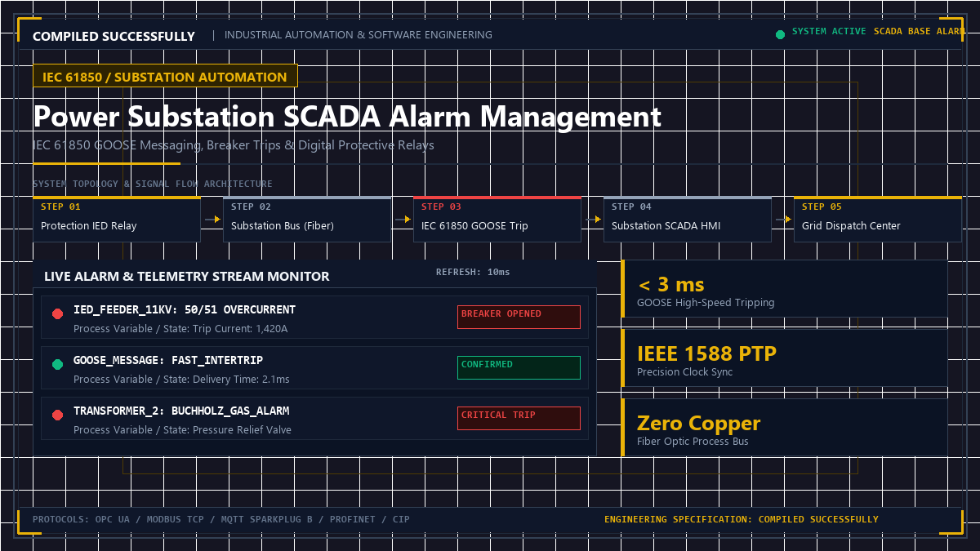Select the Step 04 Substation SCADA HMI card
Viewport: 980px width, 551px height.
pyautogui.click(x=688, y=219)
